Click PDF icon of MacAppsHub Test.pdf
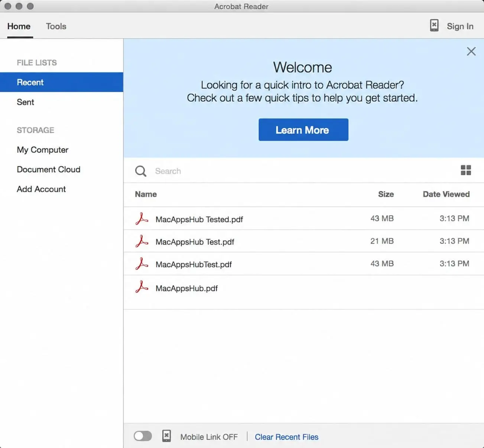Image resolution: width=484 pixels, height=448 pixels. coord(142,241)
